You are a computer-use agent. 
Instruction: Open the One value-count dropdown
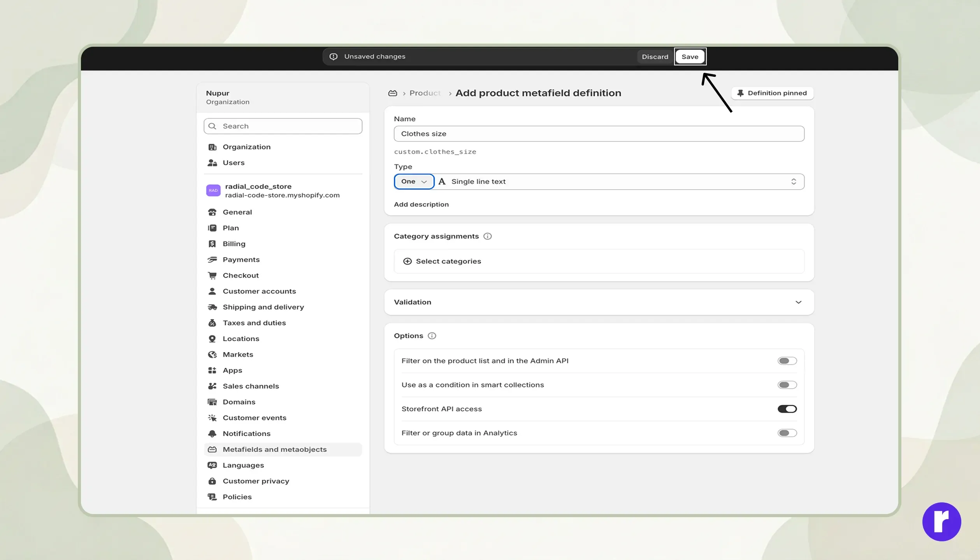click(414, 181)
